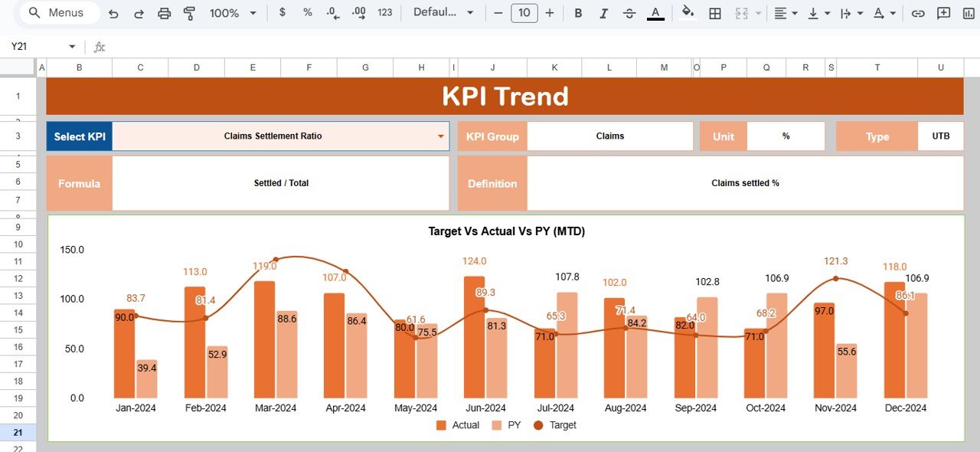Click the Print icon
The width and height of the screenshot is (980, 452).
pyautogui.click(x=164, y=13)
